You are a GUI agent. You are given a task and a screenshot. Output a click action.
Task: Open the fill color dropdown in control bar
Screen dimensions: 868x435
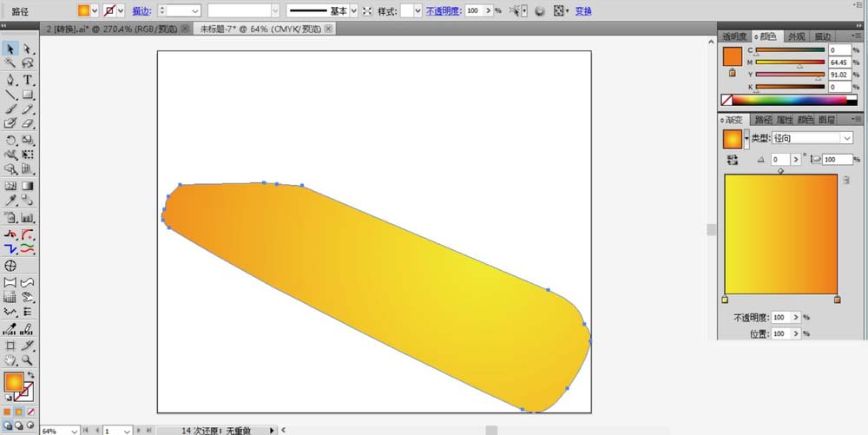(94, 10)
